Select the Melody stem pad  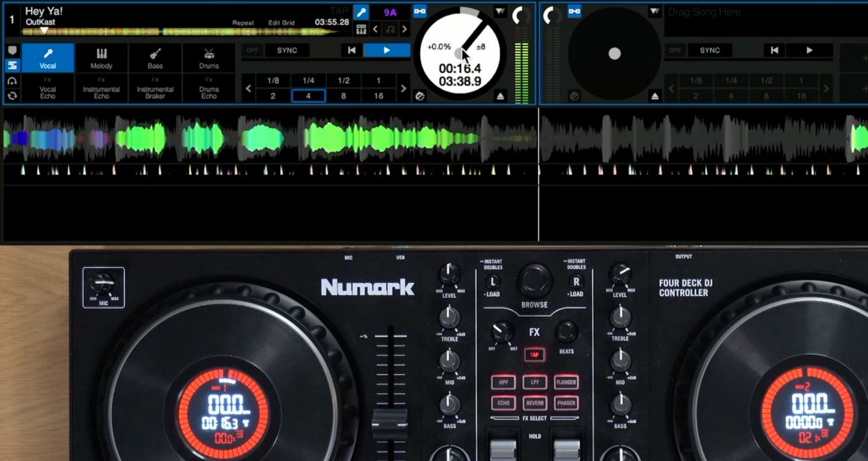click(101, 57)
